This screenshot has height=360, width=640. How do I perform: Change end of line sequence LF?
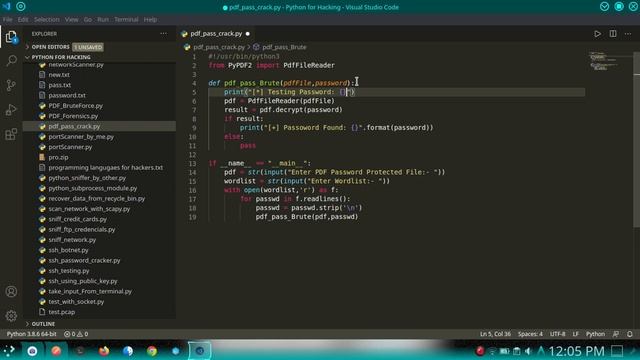576,334
